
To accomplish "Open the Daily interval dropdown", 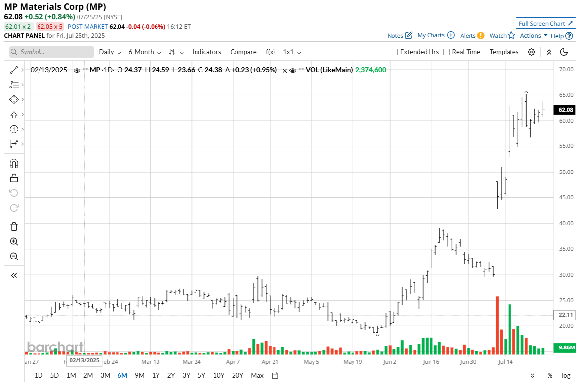I will point(110,52).
